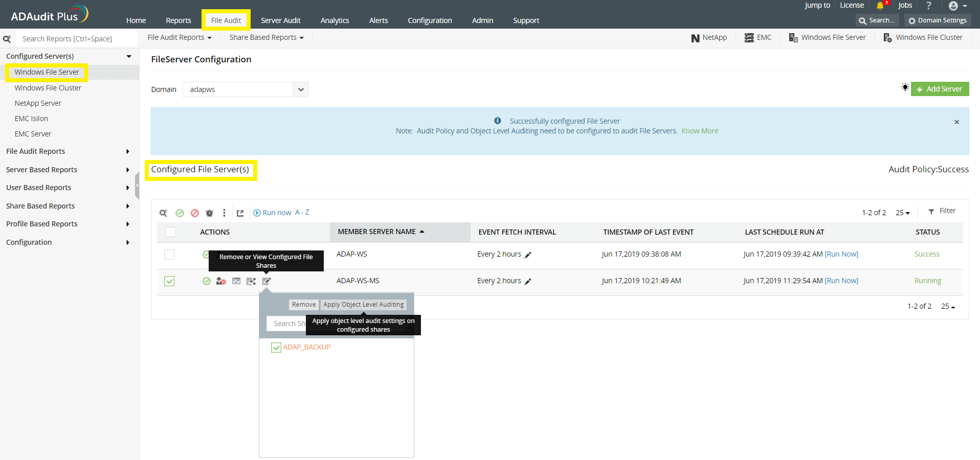Click the Windows File Server icon near EMC
980x460 pixels.
pos(793,37)
